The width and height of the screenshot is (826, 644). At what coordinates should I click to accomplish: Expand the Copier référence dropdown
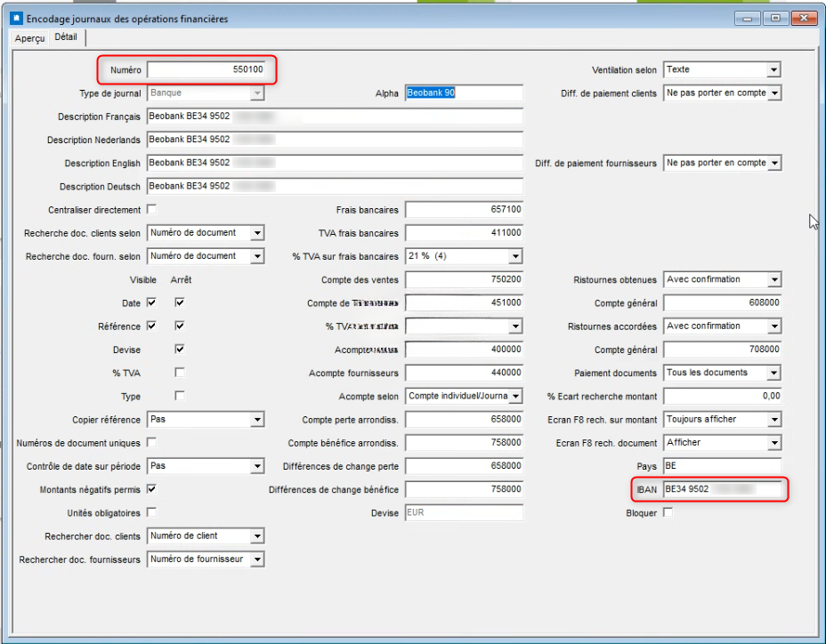257,419
